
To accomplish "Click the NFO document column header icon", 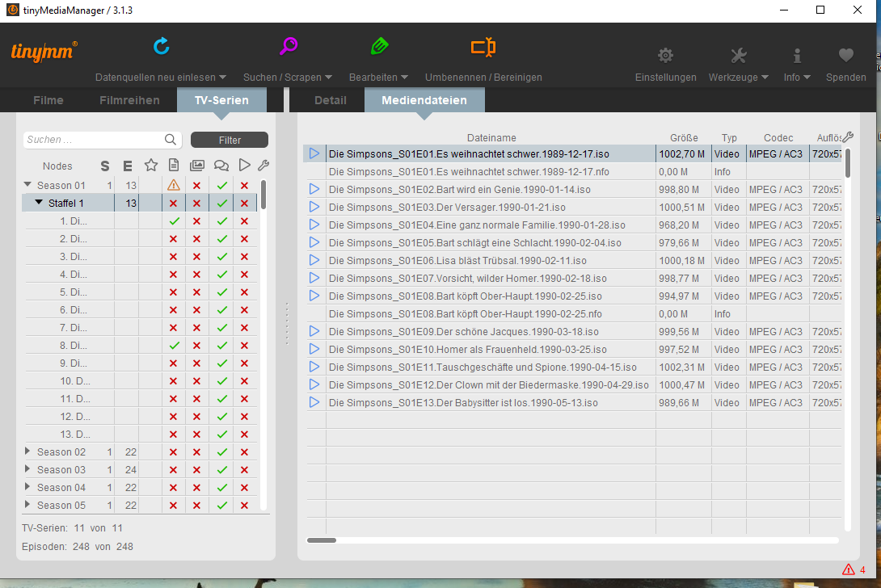I will click(x=174, y=165).
